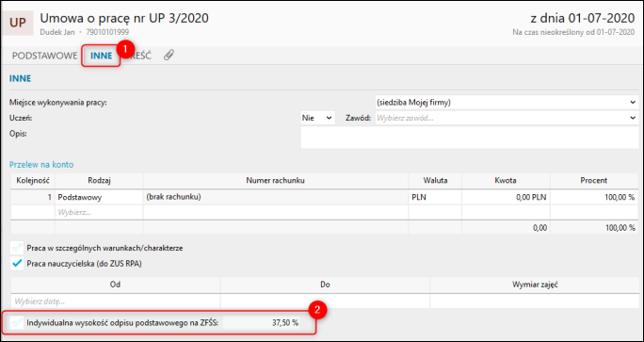
Task: Click the Wymiar zajęć column header
Action: pos(535,285)
